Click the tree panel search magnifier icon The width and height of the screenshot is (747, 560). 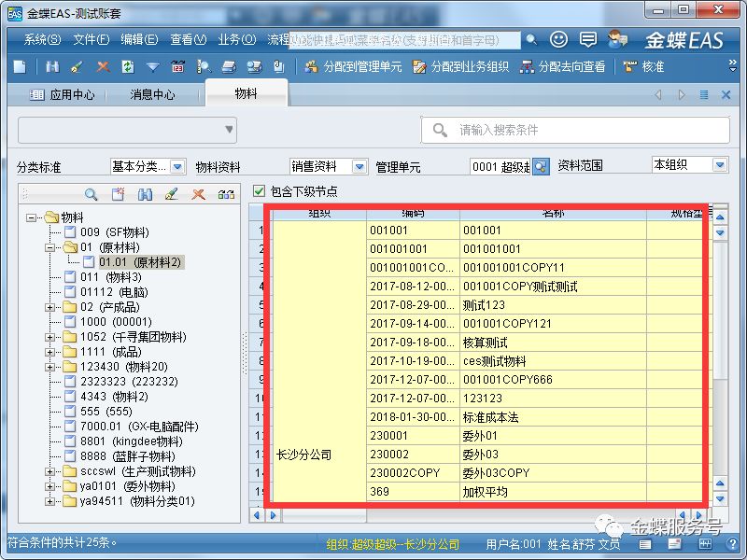91,194
